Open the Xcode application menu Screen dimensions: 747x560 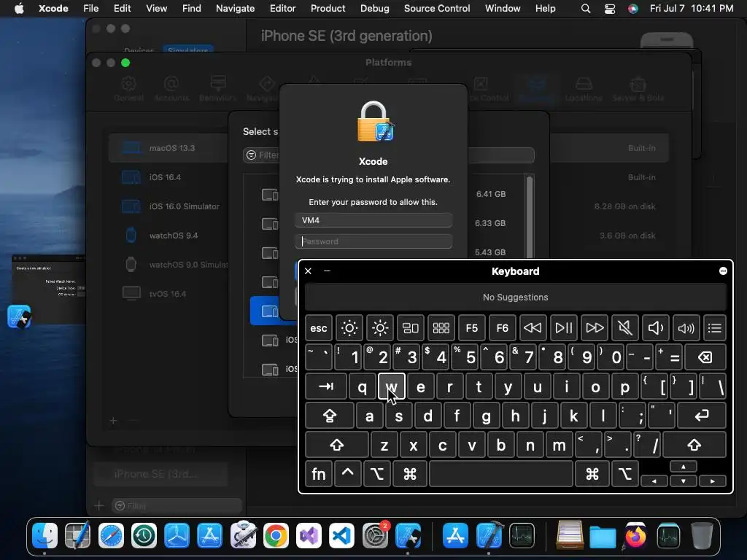point(53,8)
